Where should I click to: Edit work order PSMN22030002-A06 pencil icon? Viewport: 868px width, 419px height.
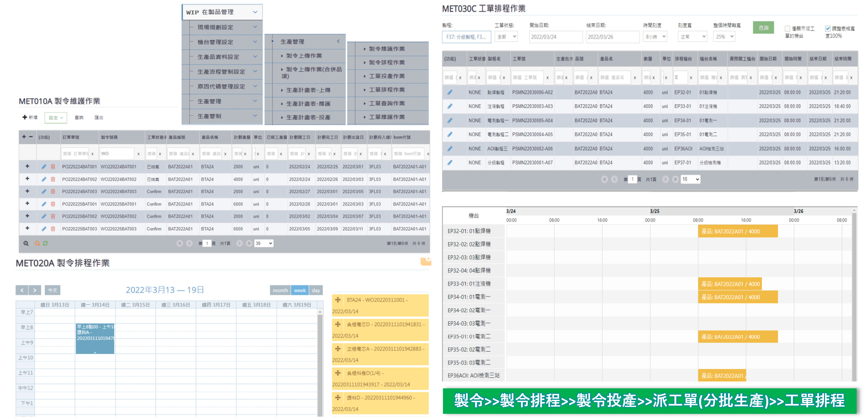[450, 149]
